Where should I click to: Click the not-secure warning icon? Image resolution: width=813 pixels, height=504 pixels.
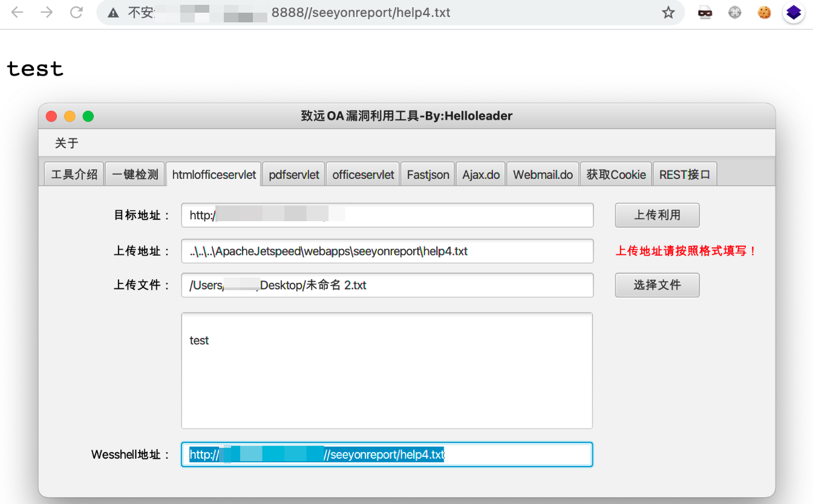click(113, 13)
